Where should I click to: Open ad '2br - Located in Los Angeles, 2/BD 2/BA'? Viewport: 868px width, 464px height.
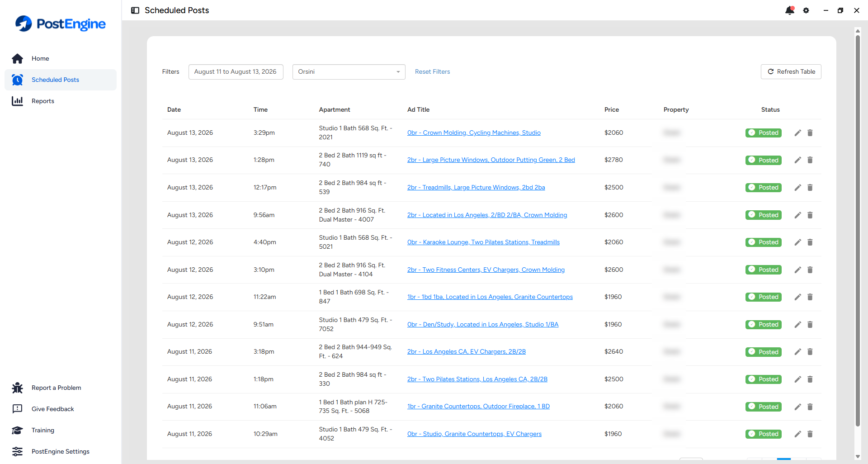(x=487, y=215)
